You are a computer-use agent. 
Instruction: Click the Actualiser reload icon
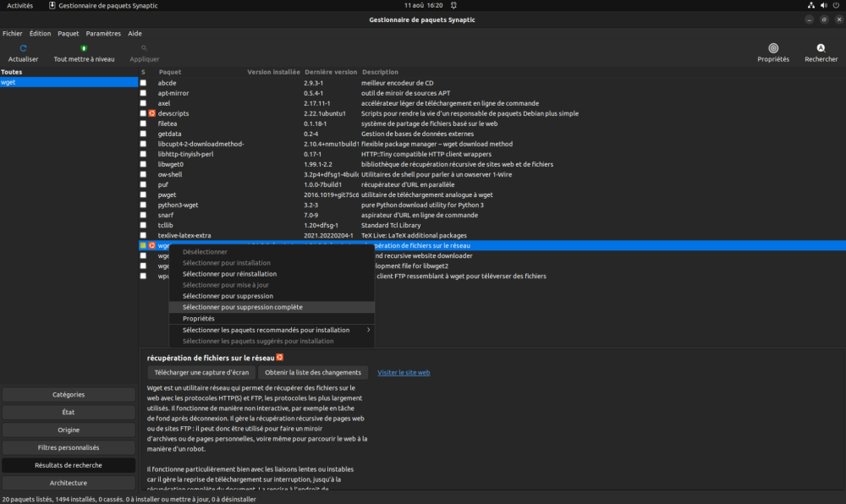[x=23, y=48]
